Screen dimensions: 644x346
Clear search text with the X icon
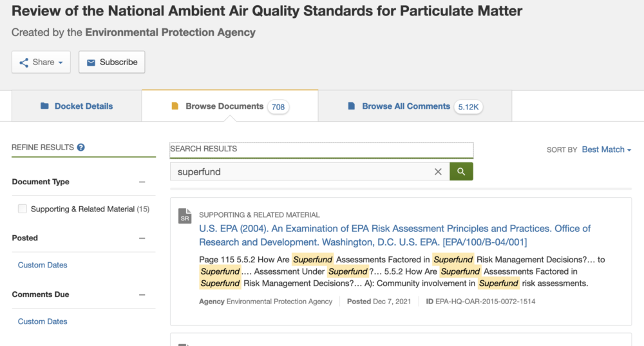438,172
